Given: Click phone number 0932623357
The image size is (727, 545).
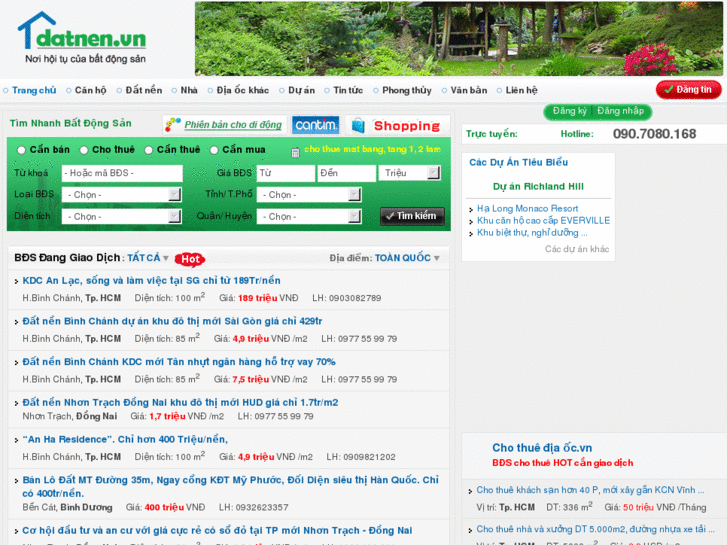Looking at the screenshot, I should tap(261, 507).
